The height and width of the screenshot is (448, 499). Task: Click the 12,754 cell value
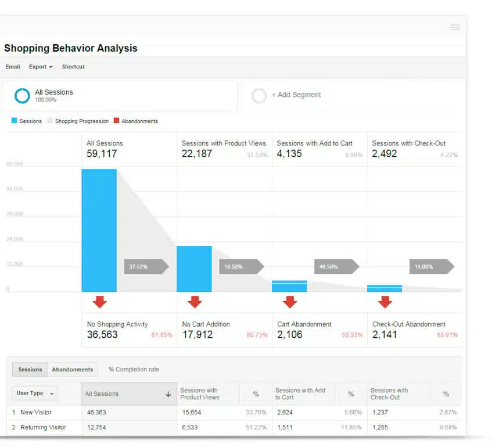click(96, 427)
